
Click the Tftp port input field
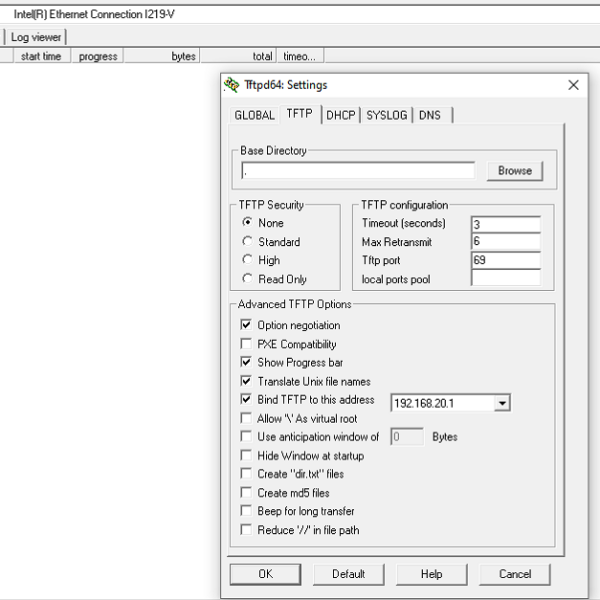tap(505, 261)
